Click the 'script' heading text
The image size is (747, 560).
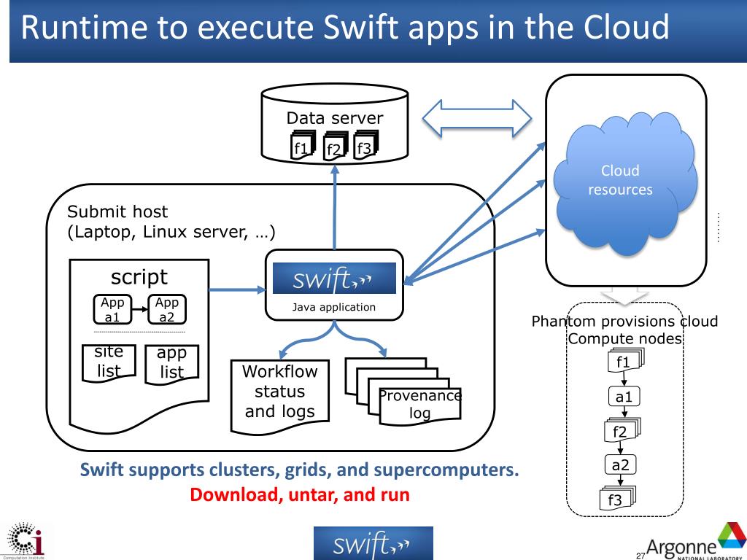139,276
